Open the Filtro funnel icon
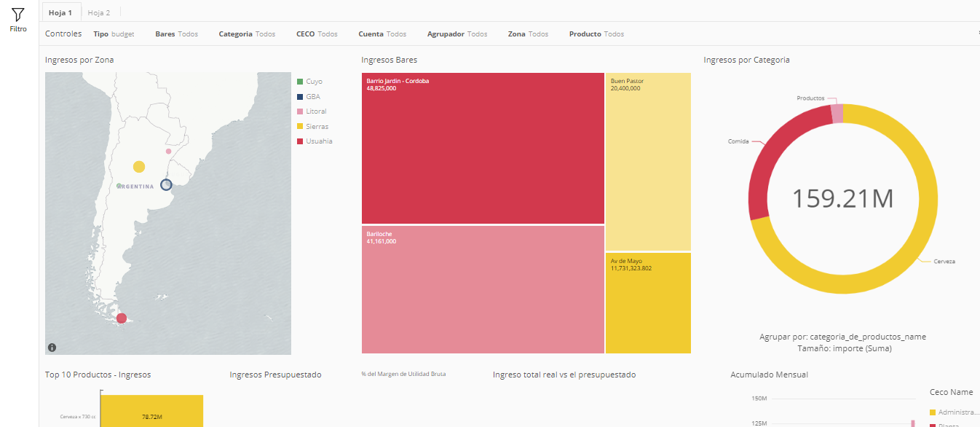 [x=18, y=15]
